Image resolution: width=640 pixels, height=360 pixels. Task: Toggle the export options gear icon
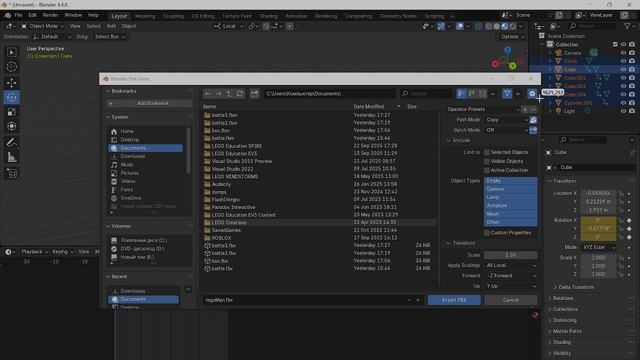click(532, 94)
